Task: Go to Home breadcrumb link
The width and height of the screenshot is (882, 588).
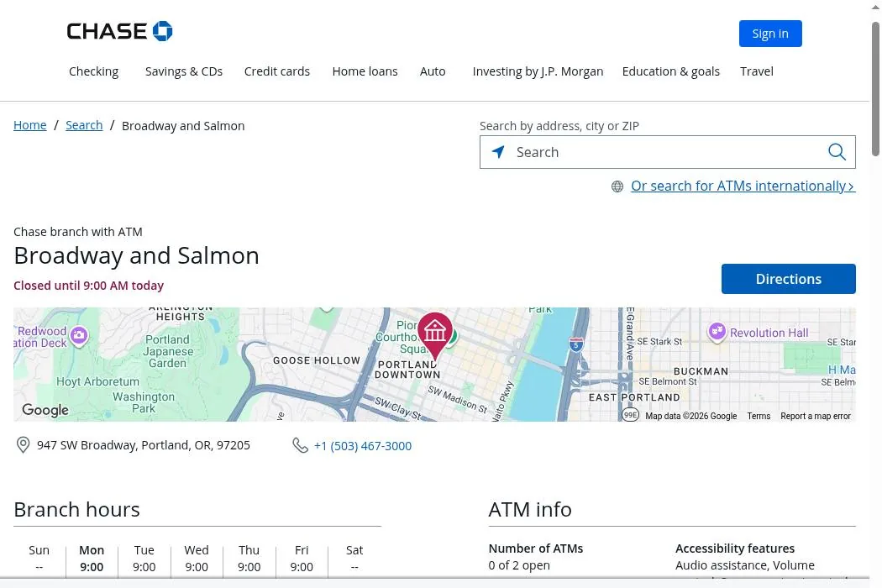Action: [29, 125]
